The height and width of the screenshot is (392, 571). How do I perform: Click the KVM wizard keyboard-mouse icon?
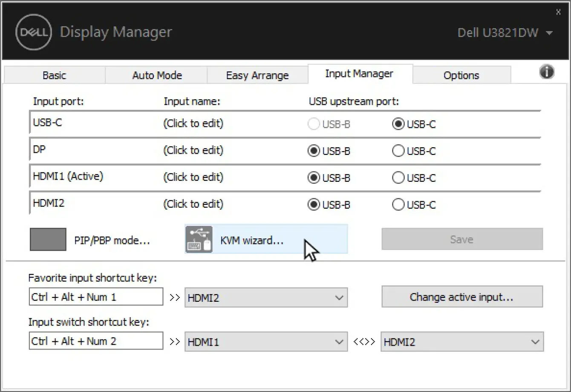pyautogui.click(x=199, y=239)
